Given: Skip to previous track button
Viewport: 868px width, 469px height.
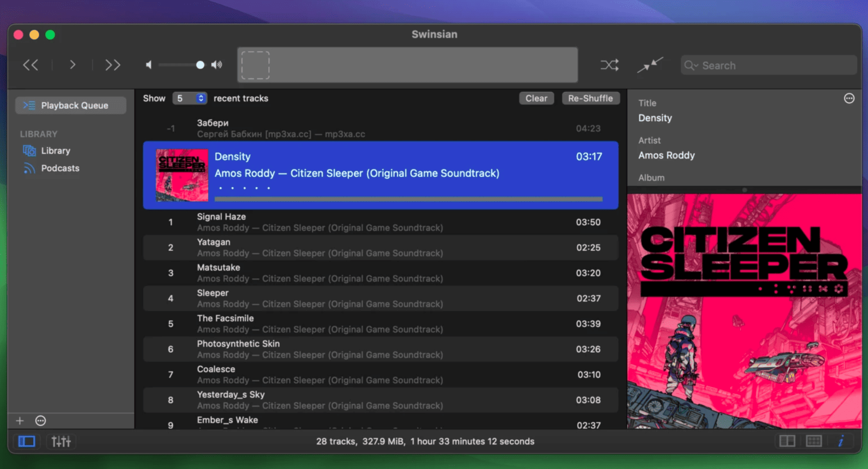Looking at the screenshot, I should [31, 65].
